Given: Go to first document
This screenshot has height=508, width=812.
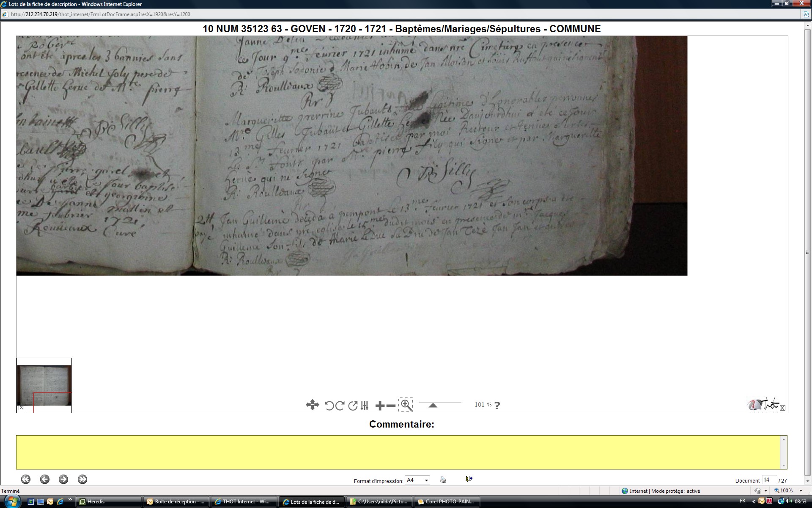Looking at the screenshot, I should 26,479.
